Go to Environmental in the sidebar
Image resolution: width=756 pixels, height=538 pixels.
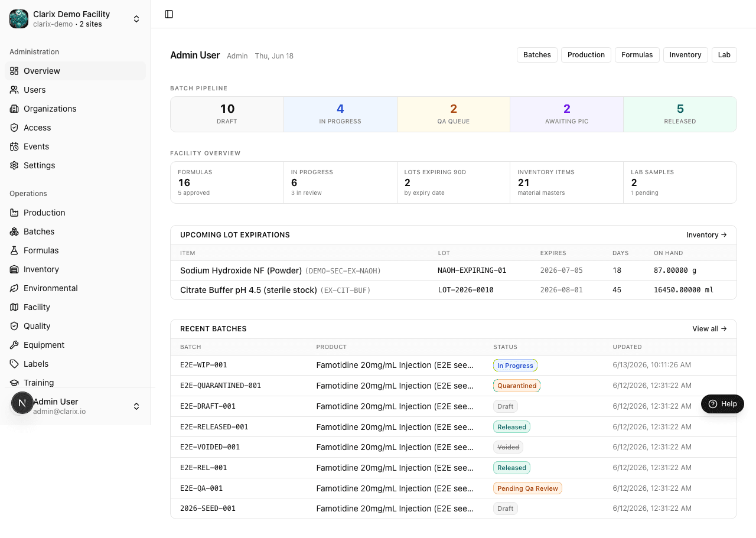point(75,288)
